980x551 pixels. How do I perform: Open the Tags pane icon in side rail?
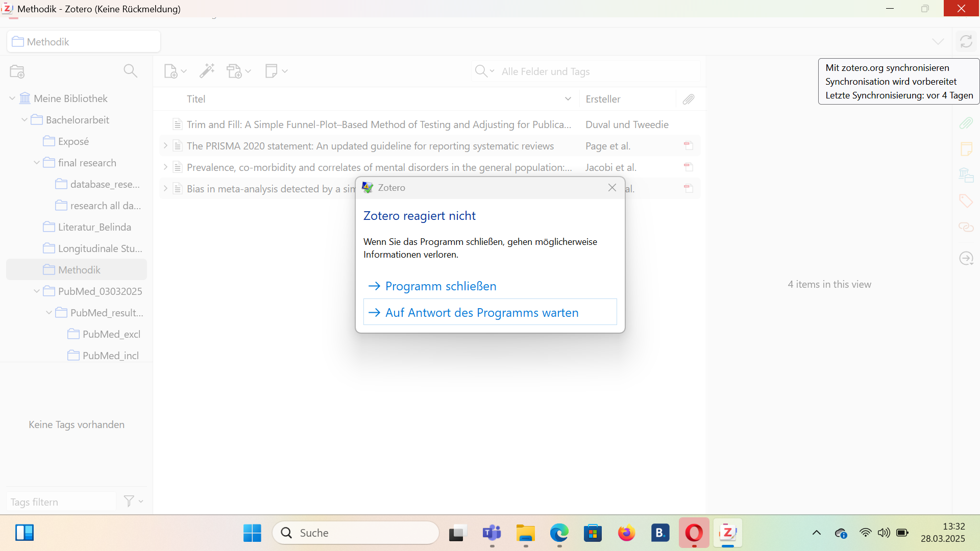pyautogui.click(x=966, y=201)
